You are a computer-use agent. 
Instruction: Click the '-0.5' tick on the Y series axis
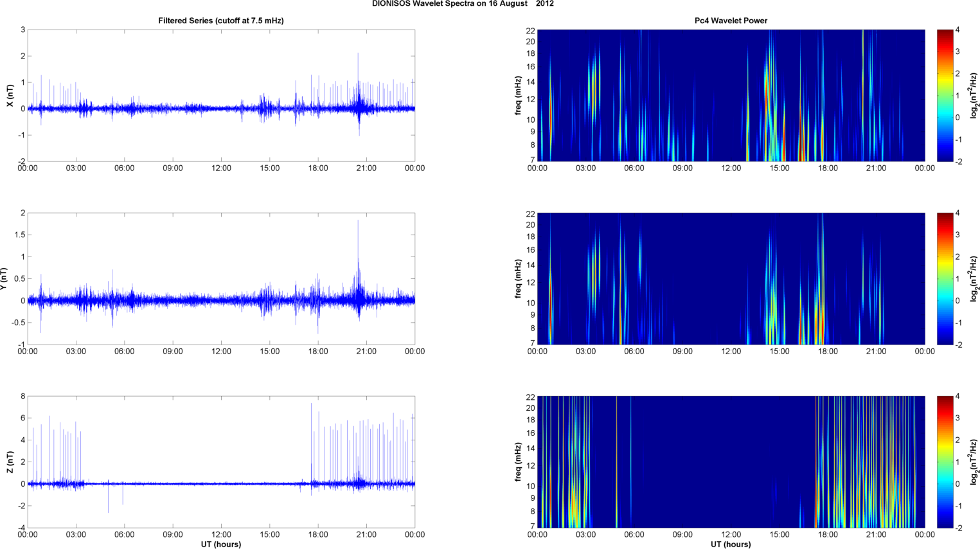click(18, 323)
